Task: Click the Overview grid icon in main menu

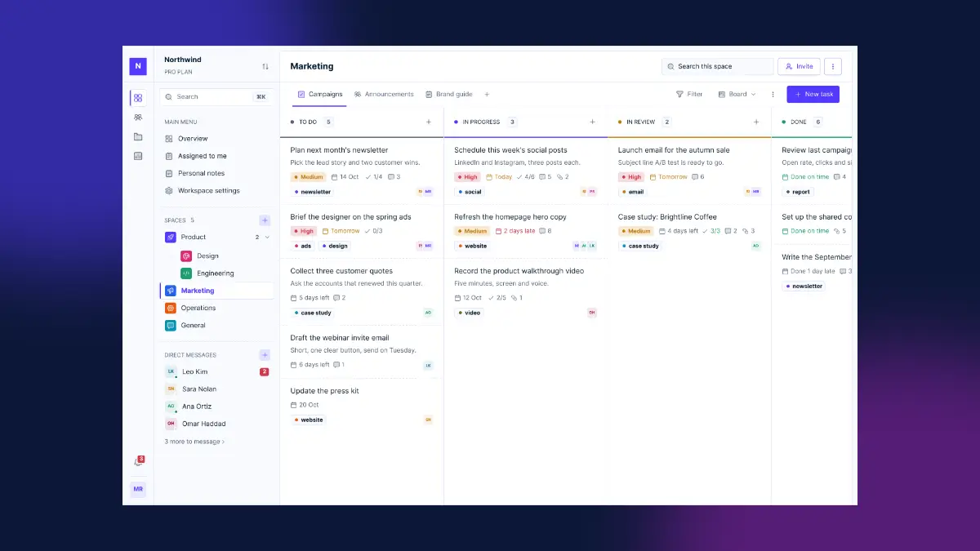Action: click(x=169, y=139)
